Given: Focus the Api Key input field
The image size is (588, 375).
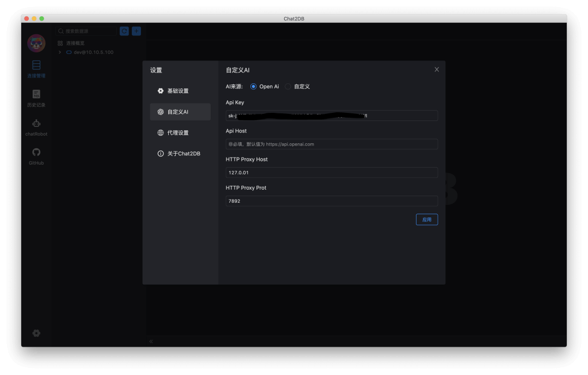Looking at the screenshot, I should pos(332,116).
